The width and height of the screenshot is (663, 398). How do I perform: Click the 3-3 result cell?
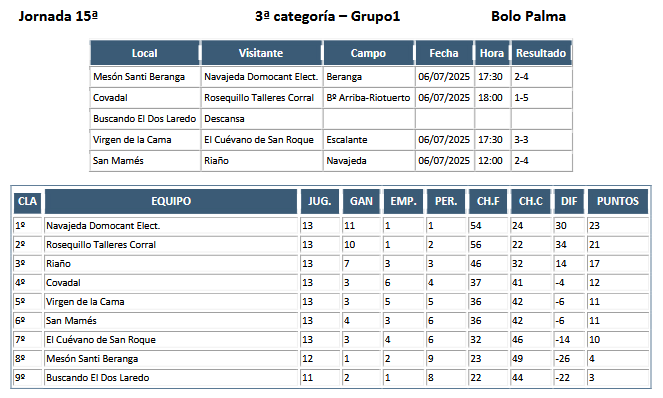[x=541, y=140]
